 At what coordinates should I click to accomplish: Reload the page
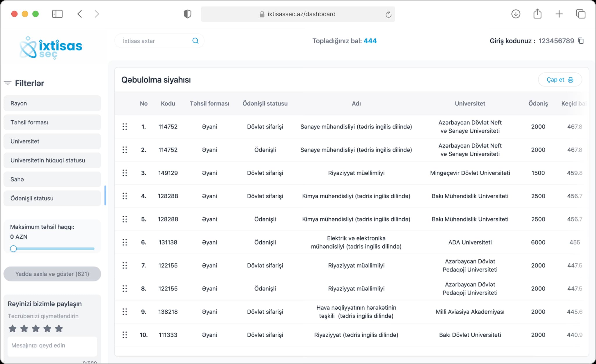(x=388, y=14)
